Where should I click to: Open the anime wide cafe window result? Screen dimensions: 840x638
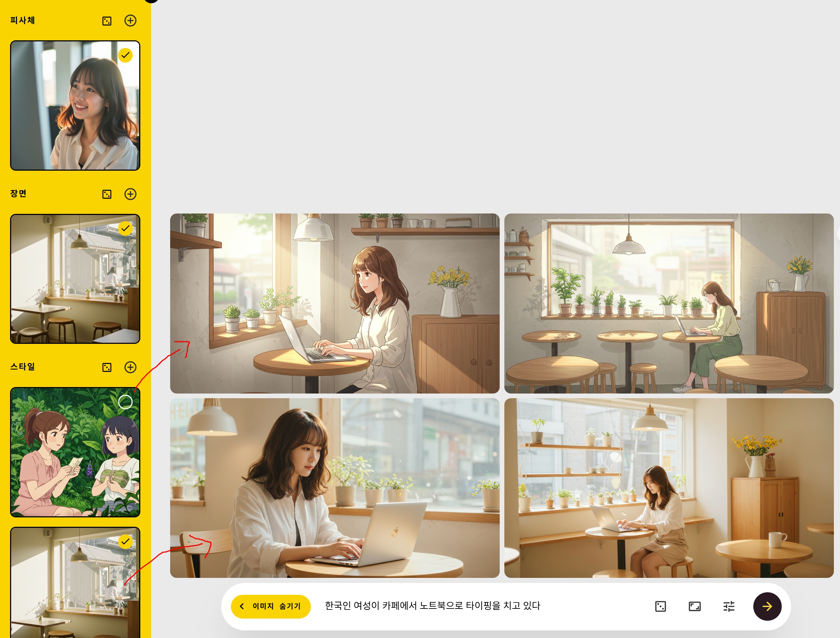click(x=669, y=303)
